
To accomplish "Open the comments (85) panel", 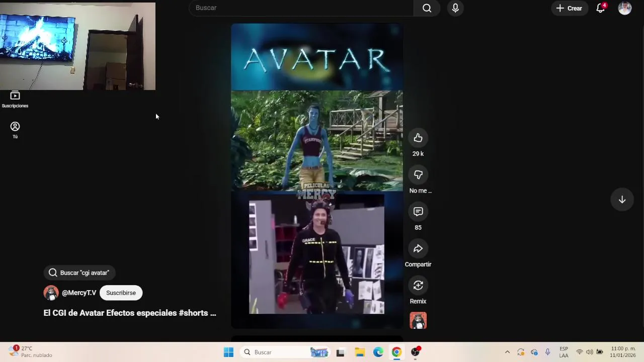I will click(x=418, y=212).
